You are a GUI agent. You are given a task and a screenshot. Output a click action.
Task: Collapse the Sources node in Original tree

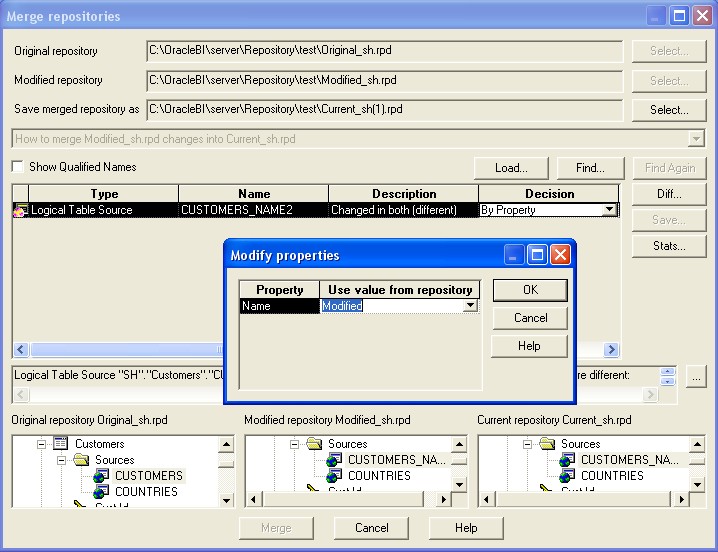click(61, 460)
